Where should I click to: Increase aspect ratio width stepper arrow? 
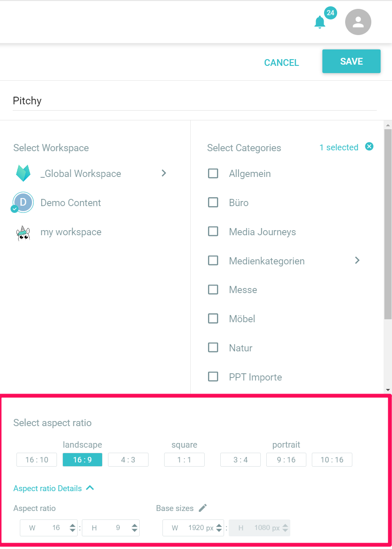[x=73, y=525]
